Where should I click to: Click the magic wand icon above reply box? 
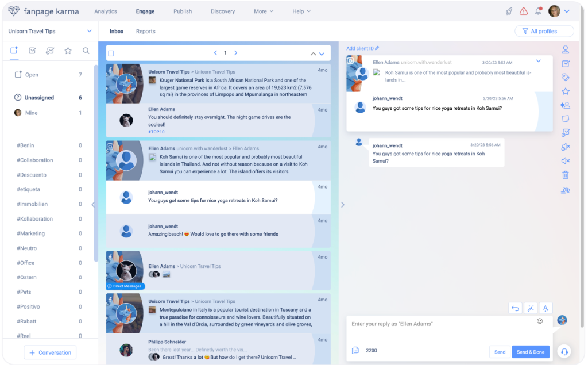point(530,309)
